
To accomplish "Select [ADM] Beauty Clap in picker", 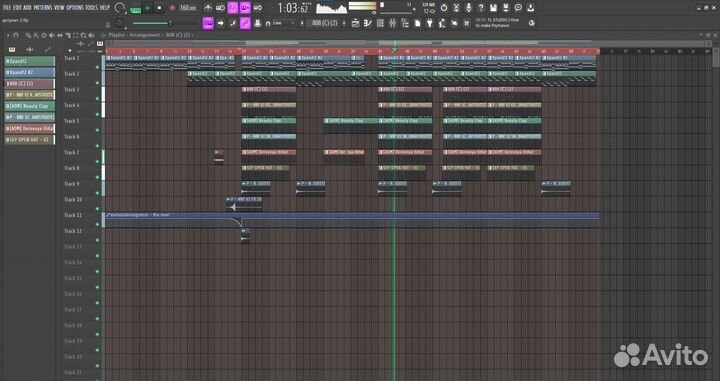I will click(30, 106).
